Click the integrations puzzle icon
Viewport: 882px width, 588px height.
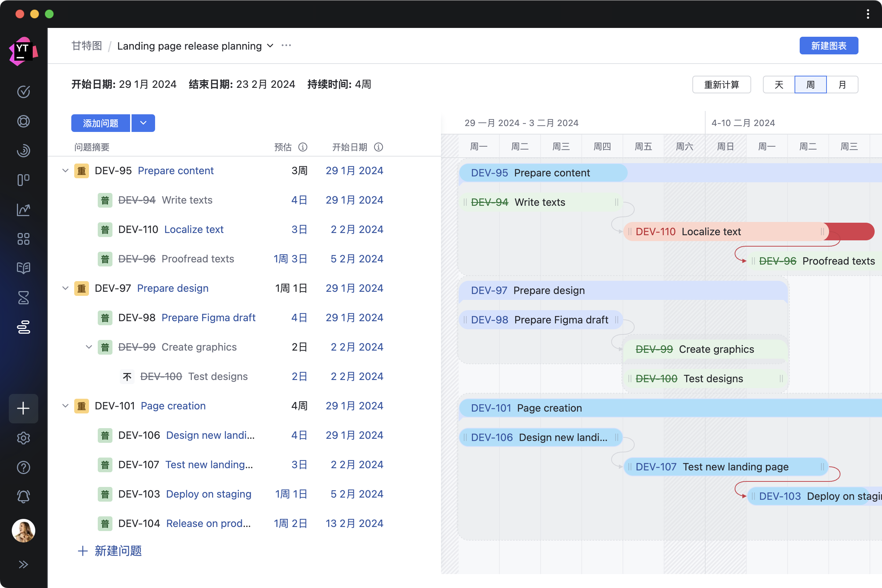24,239
